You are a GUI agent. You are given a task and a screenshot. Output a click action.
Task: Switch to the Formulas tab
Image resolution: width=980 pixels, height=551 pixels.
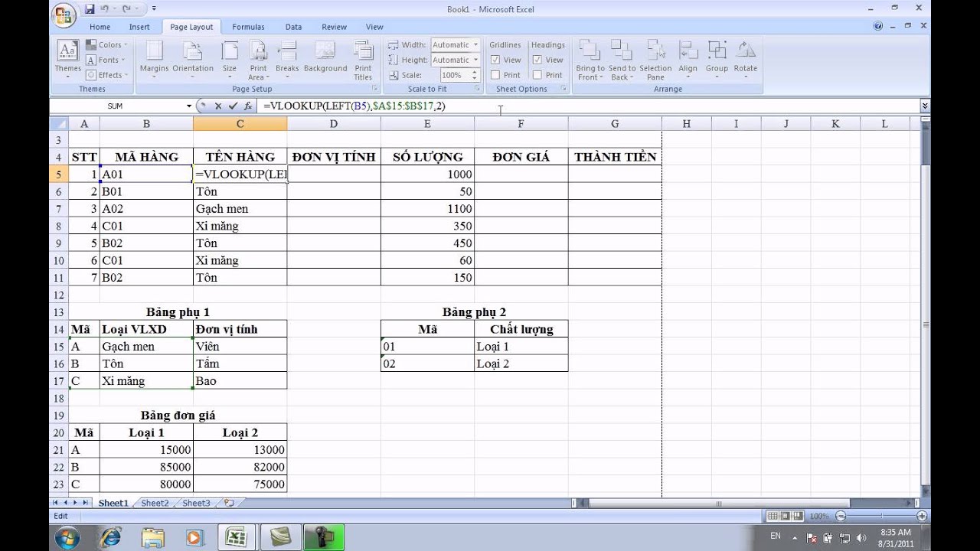pos(248,27)
